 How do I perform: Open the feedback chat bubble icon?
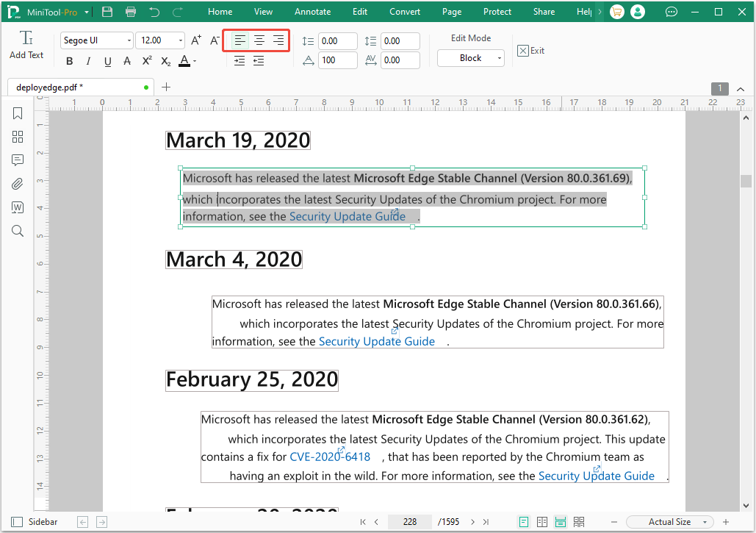click(x=672, y=12)
